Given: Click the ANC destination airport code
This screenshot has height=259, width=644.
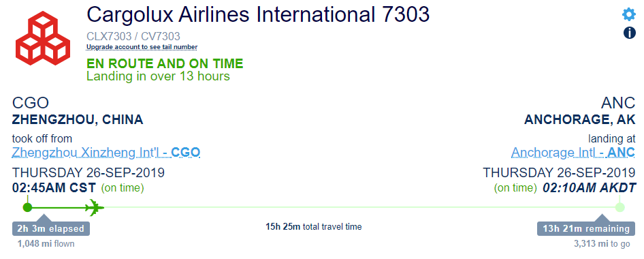Looking at the screenshot, I should click(618, 103).
